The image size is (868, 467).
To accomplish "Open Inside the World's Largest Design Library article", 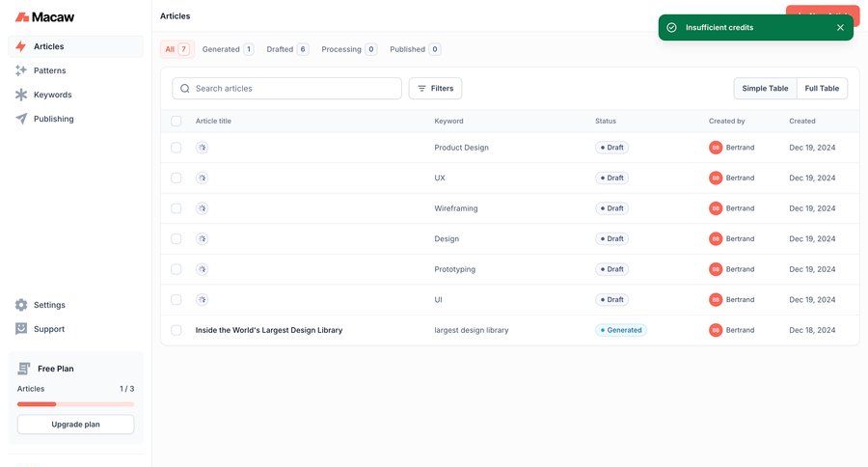I will click(x=269, y=330).
